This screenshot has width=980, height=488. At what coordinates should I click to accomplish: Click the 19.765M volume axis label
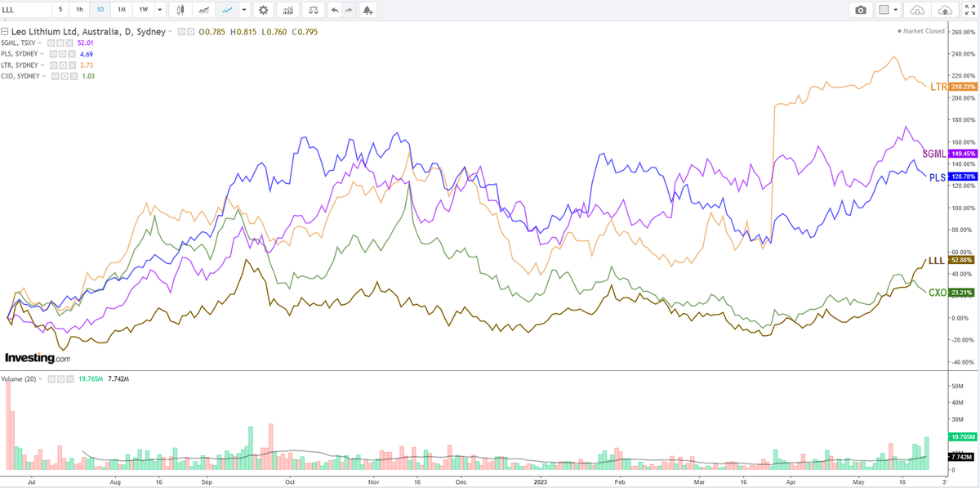pyautogui.click(x=962, y=437)
